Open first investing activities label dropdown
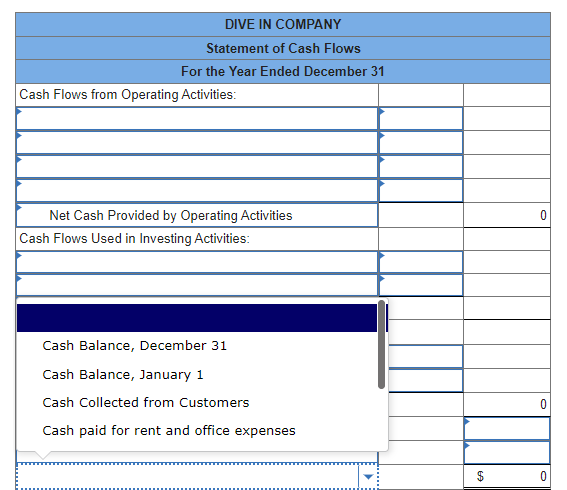Viewport: 567px width, 490px height. (197, 262)
